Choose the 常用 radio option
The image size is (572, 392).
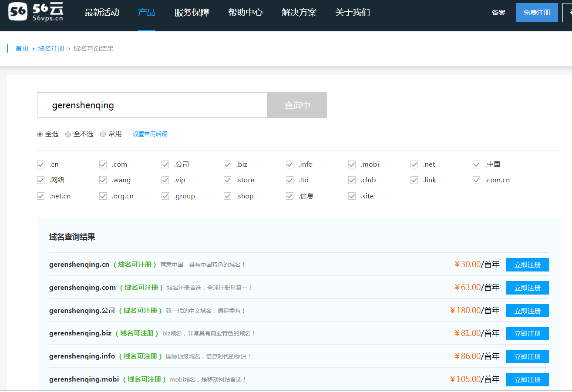pos(103,134)
